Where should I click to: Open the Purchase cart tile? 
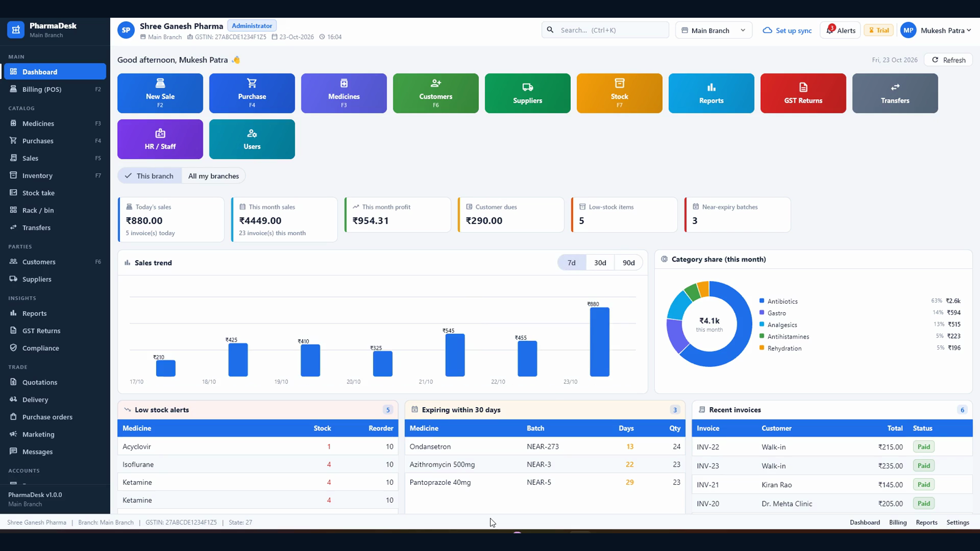click(252, 93)
